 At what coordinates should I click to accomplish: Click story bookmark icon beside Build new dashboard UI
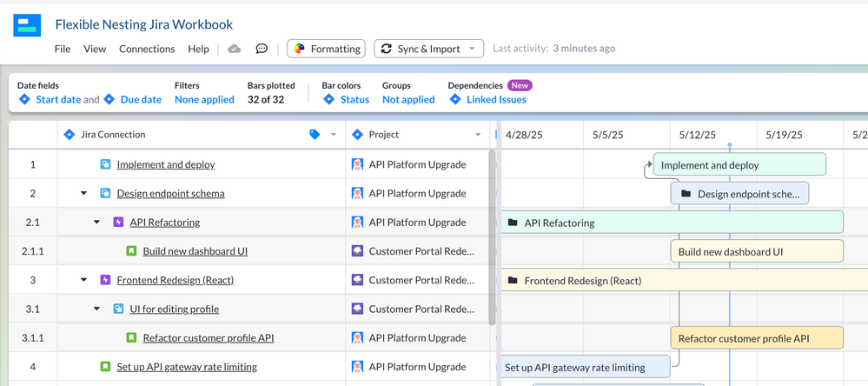(x=131, y=251)
